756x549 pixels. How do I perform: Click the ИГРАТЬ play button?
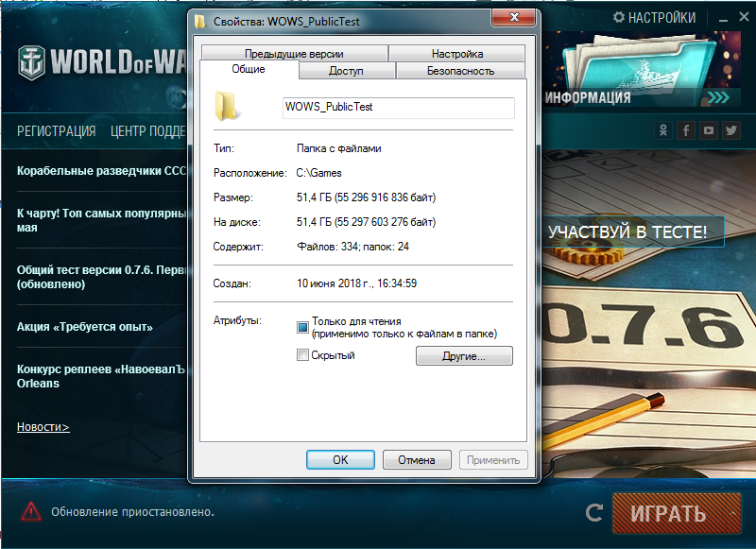(x=670, y=513)
